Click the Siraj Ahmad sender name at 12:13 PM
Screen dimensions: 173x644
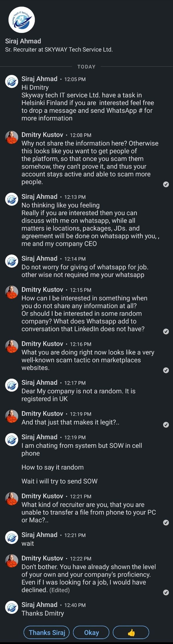39,196
